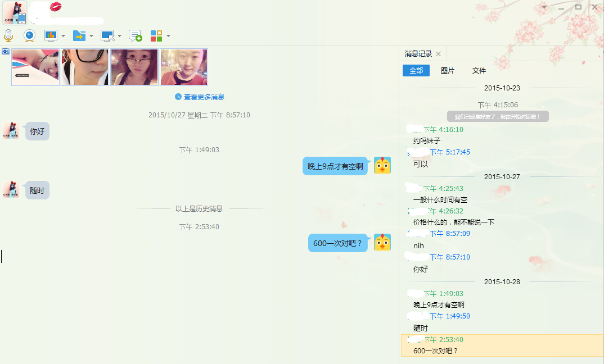Viewport: 604px width, 364px height.
Task: Close the 消息记录 panel tab
Action: [439, 54]
